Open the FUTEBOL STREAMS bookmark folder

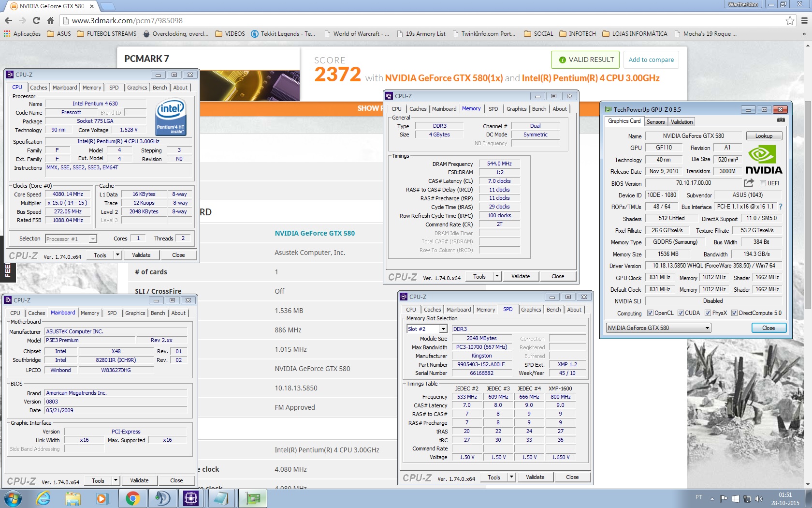(x=107, y=34)
